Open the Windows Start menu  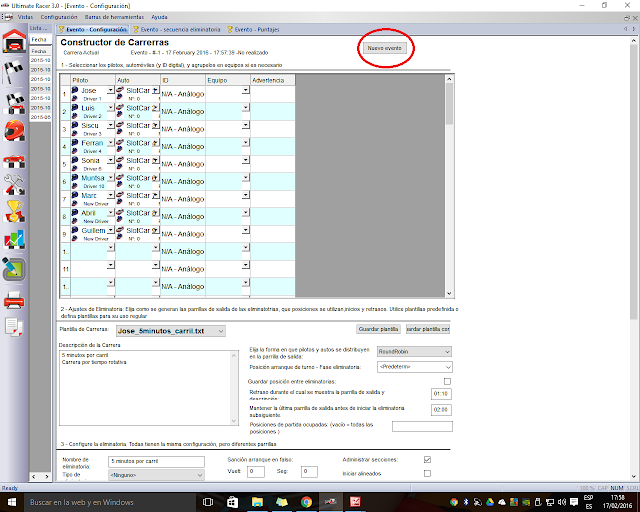11,502
